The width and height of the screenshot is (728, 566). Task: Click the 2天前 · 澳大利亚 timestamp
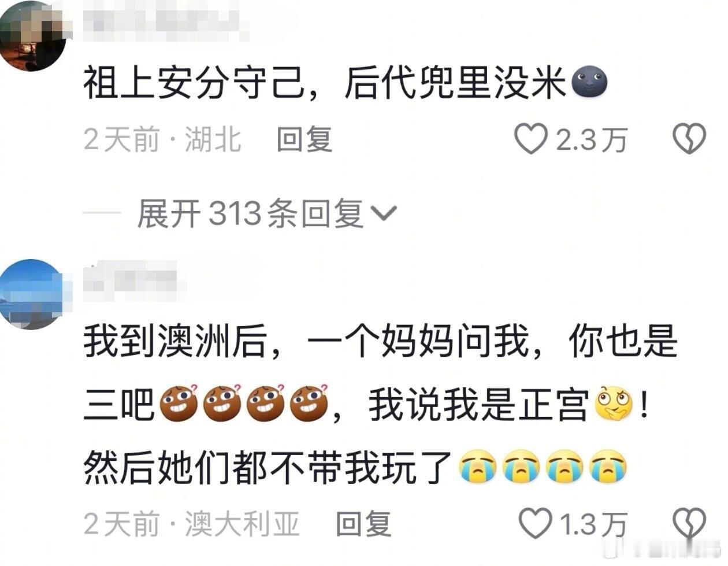[x=192, y=524]
